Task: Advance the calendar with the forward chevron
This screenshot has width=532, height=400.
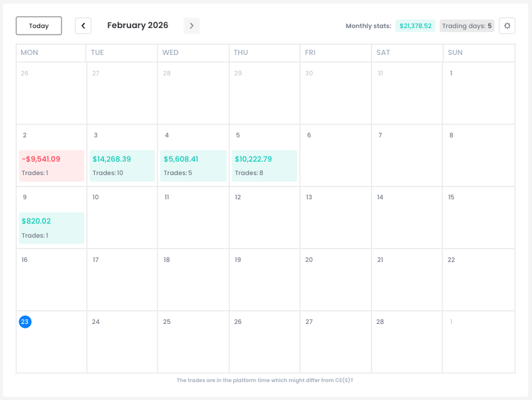Action: [191, 26]
